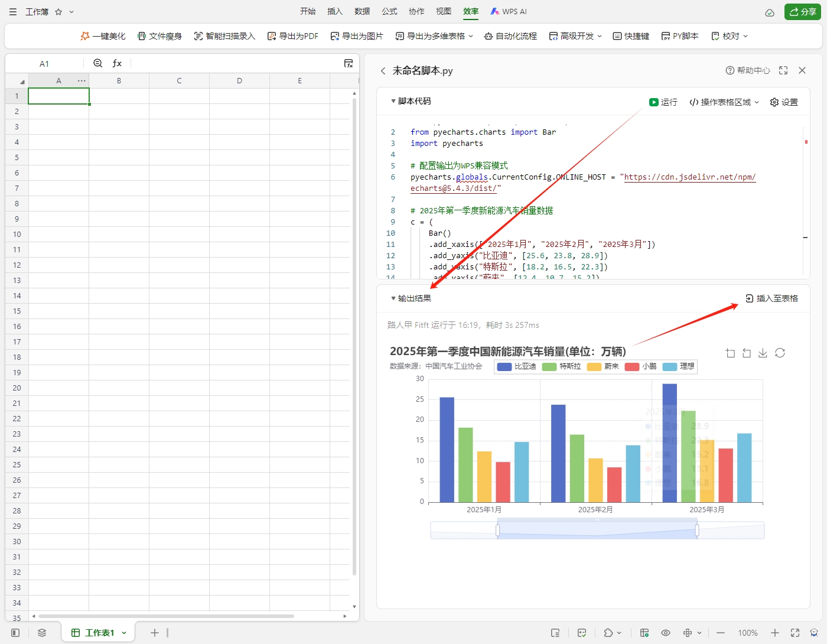Add a new sheet with plus button
Viewport: 827px width, 644px height.
point(155,633)
